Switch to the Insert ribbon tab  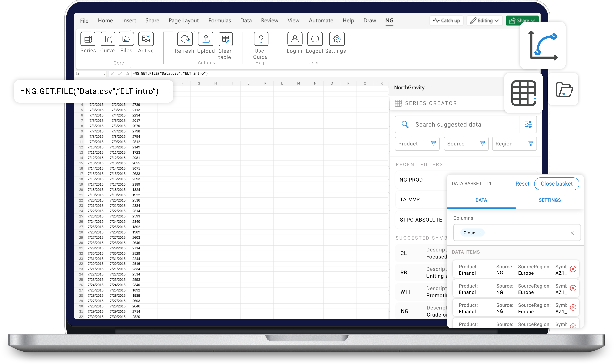[x=129, y=21]
